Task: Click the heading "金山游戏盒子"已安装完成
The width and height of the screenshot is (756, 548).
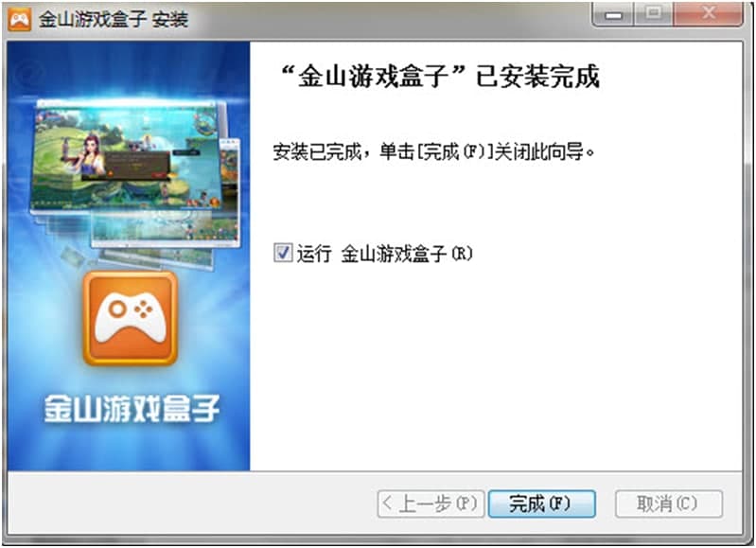Action: coord(440,77)
